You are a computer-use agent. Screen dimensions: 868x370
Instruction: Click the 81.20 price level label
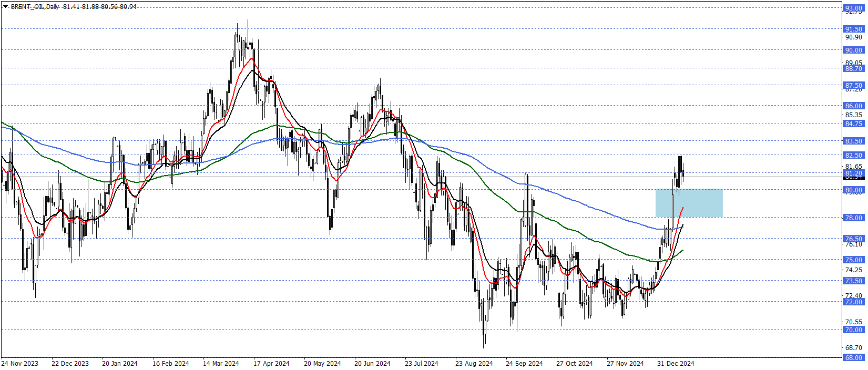853,173
